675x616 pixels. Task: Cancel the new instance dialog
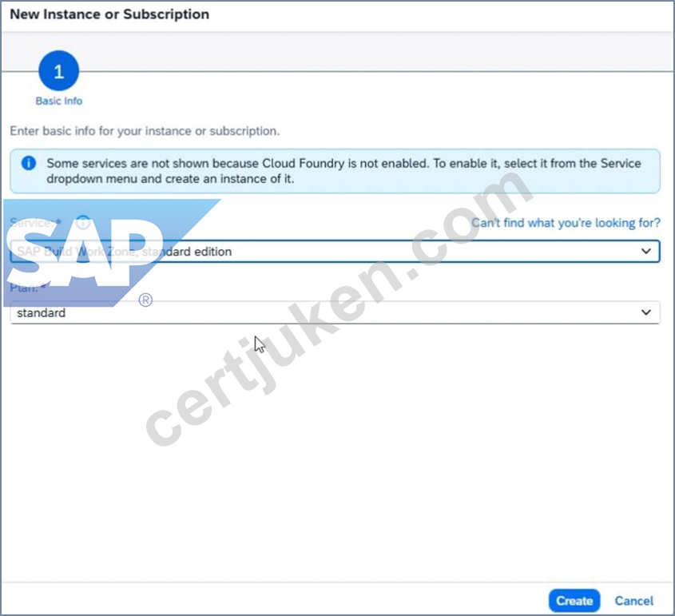tap(633, 601)
